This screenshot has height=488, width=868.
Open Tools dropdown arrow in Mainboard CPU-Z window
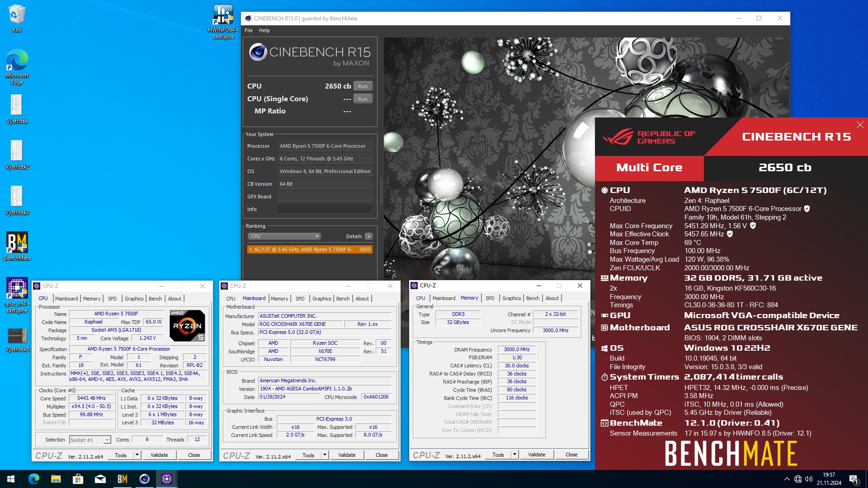325,455
